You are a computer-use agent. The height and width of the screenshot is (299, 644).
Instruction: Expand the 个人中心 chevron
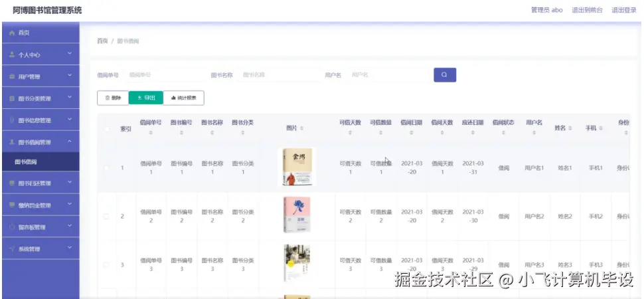click(70, 53)
